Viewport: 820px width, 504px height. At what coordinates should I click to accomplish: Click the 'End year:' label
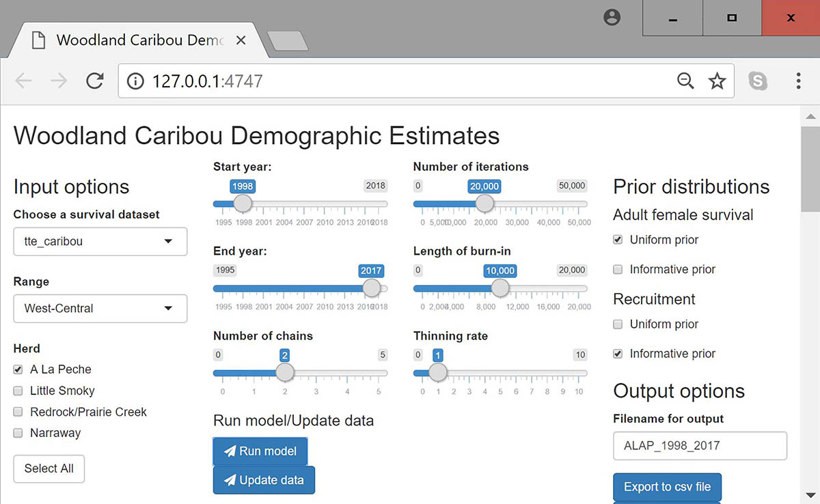coord(240,251)
